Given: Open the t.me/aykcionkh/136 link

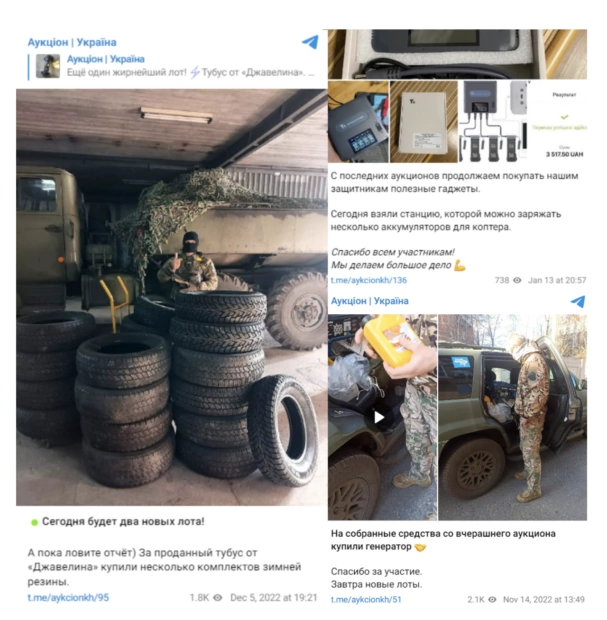Looking at the screenshot, I should pos(369,280).
